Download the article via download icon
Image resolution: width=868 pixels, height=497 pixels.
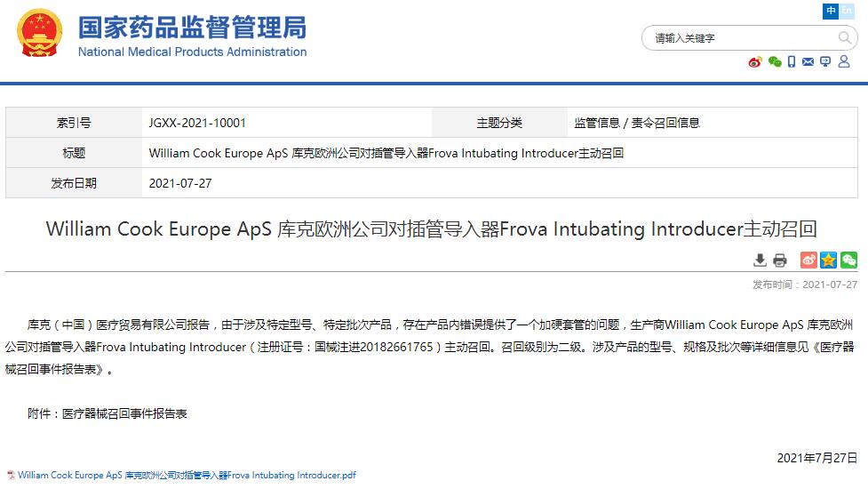760,260
